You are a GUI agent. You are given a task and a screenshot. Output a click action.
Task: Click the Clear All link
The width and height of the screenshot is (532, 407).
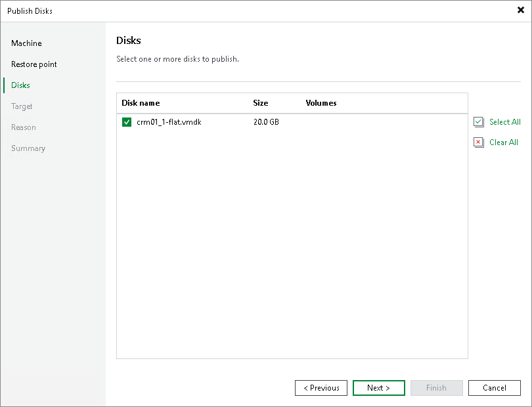point(503,142)
